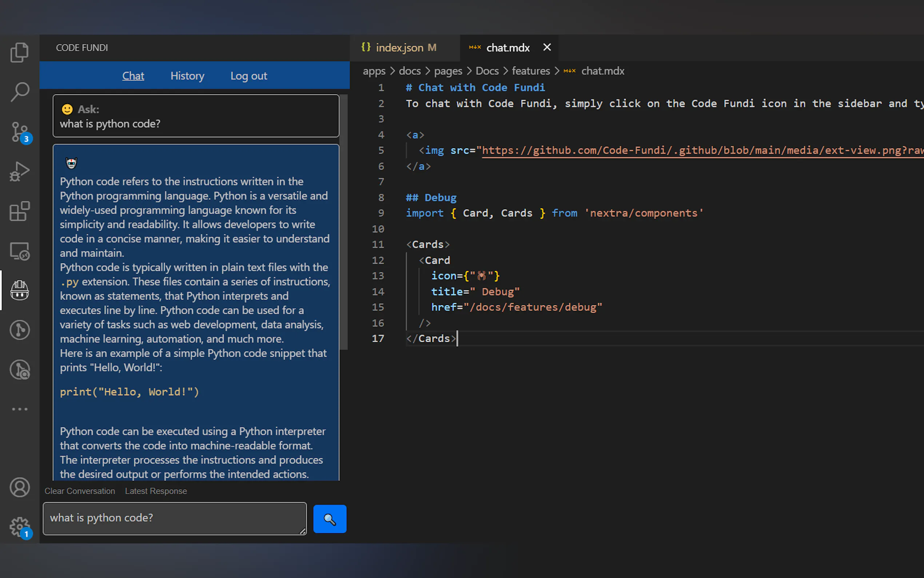Click the '## Debug' heading on line 8
Image resolution: width=924 pixels, height=578 pixels.
pos(431,198)
